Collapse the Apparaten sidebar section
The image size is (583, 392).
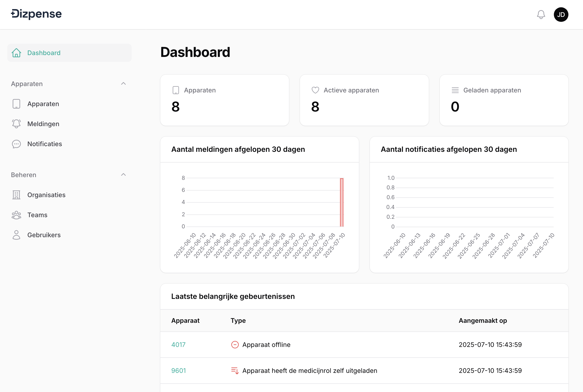(x=123, y=84)
